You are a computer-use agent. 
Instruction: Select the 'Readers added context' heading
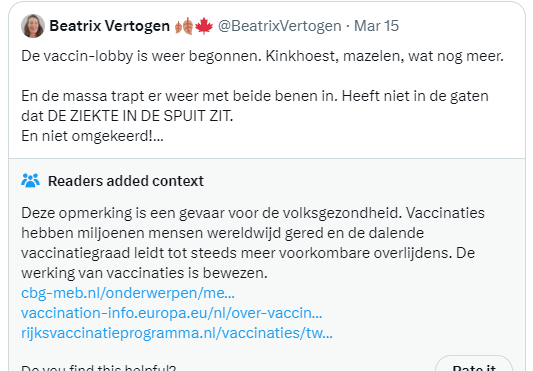[126, 181]
